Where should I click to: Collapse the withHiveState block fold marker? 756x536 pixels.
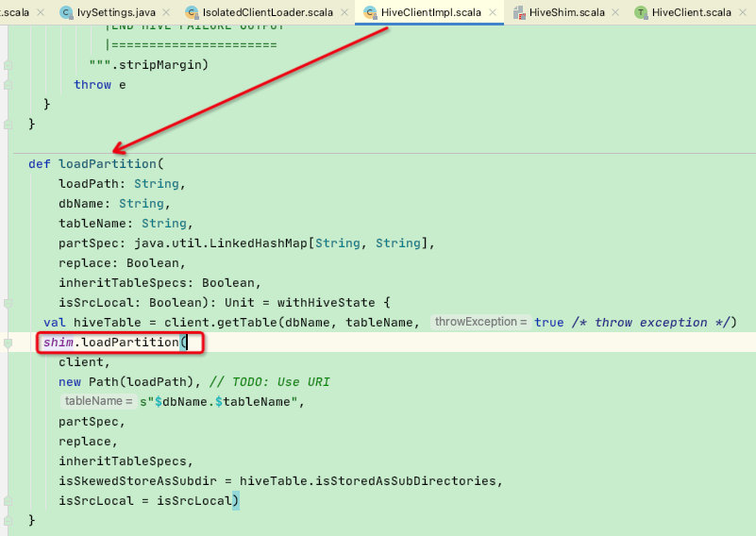click(x=8, y=303)
